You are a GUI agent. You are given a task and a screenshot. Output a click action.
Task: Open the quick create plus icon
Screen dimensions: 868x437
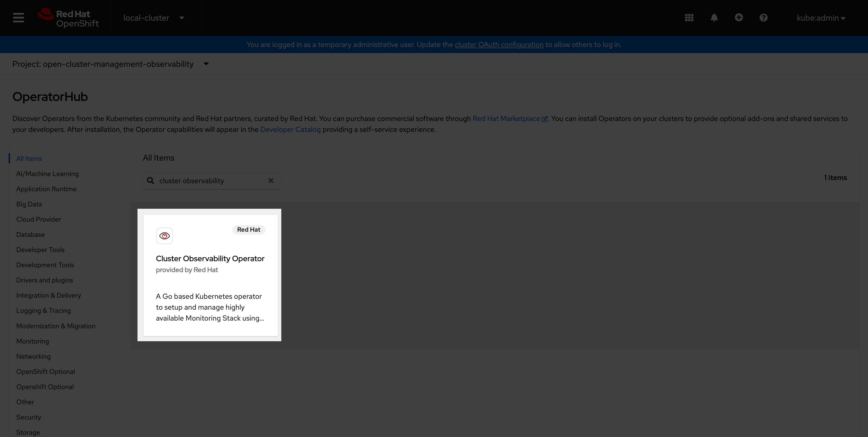pyautogui.click(x=739, y=17)
